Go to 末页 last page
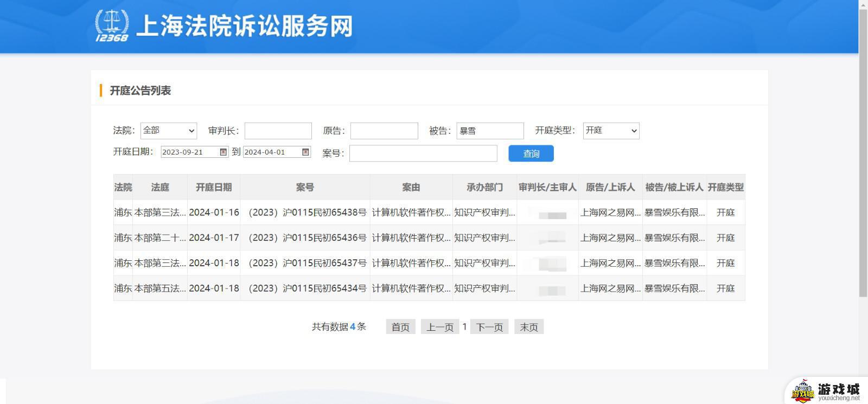 click(529, 327)
